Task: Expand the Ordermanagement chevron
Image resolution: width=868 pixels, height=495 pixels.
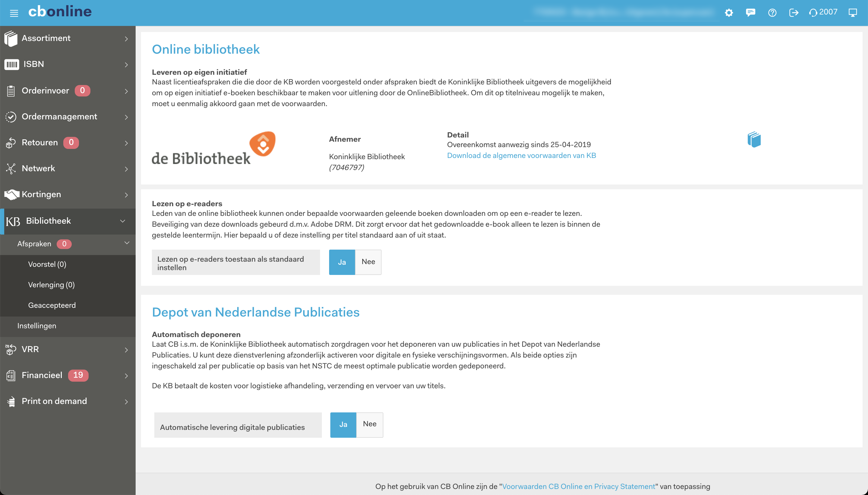Action: 126,117
